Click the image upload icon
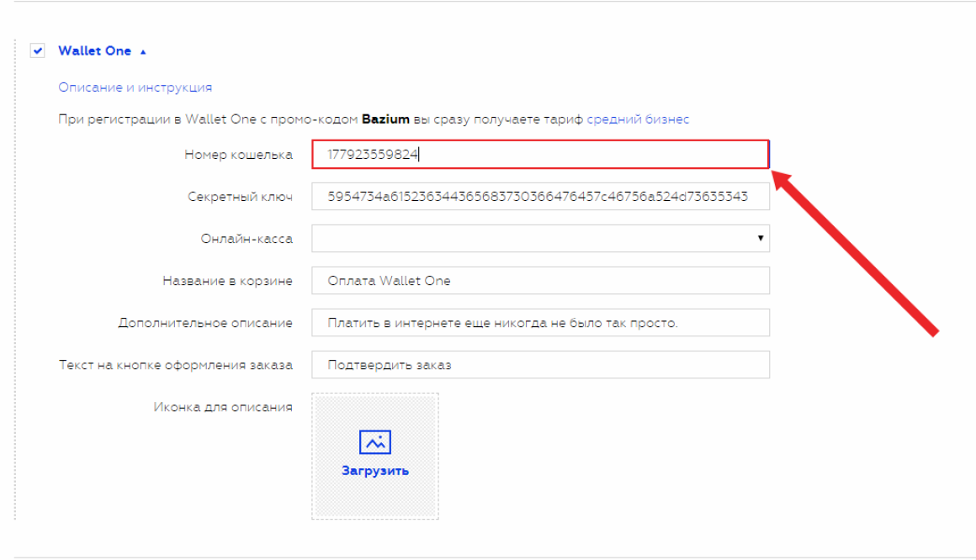Image resolution: width=976 pixels, height=560 pixels. [x=375, y=442]
